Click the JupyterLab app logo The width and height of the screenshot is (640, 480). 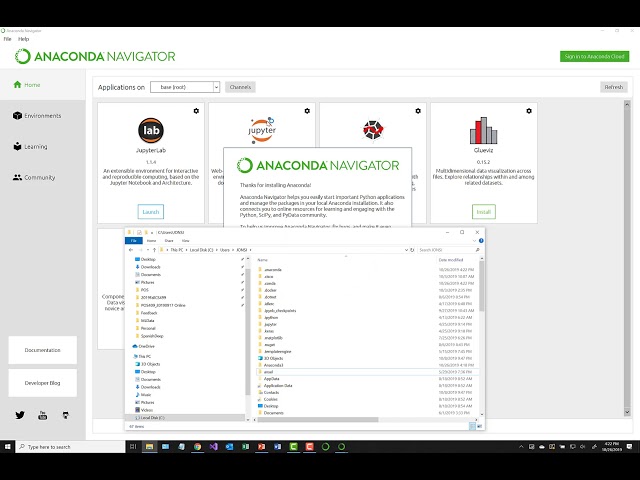[151, 130]
